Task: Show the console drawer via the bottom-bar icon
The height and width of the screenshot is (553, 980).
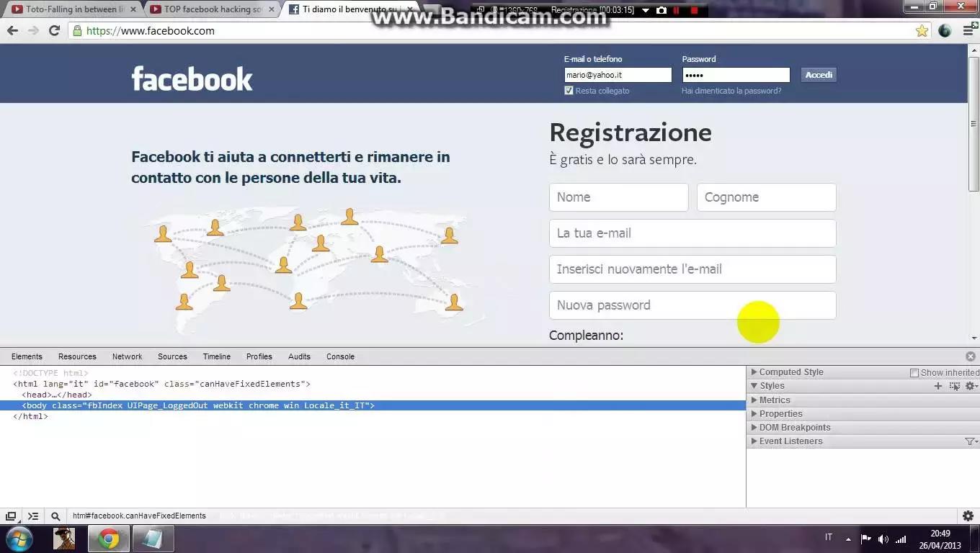Action: pyautogui.click(x=33, y=516)
